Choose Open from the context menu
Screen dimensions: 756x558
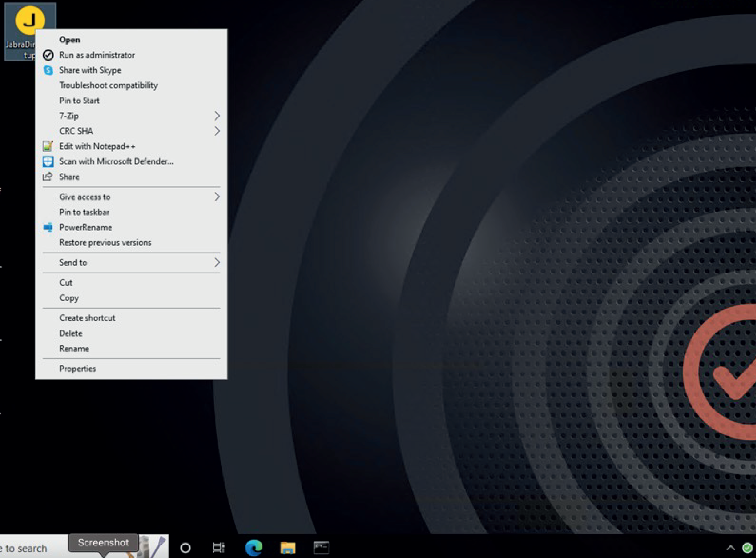131,40
